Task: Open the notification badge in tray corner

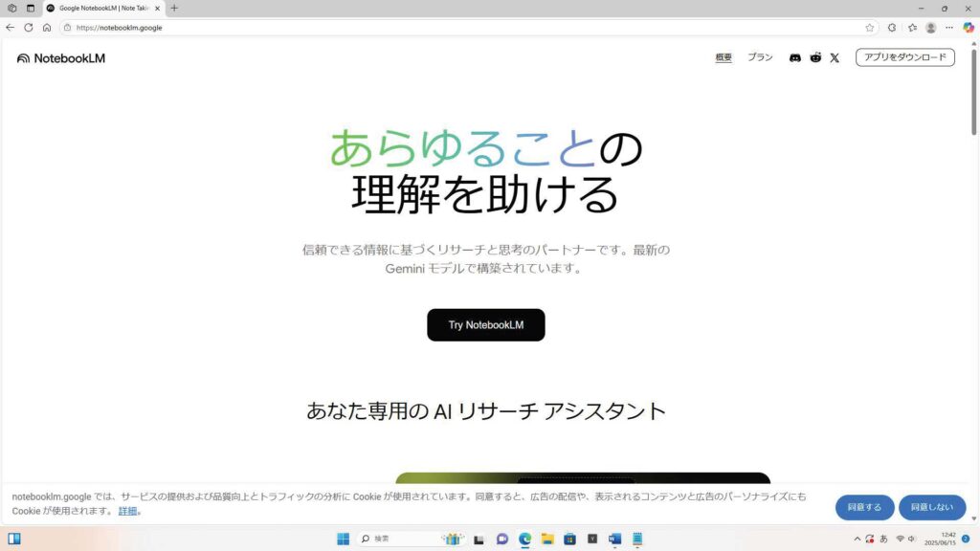Action: 966,539
